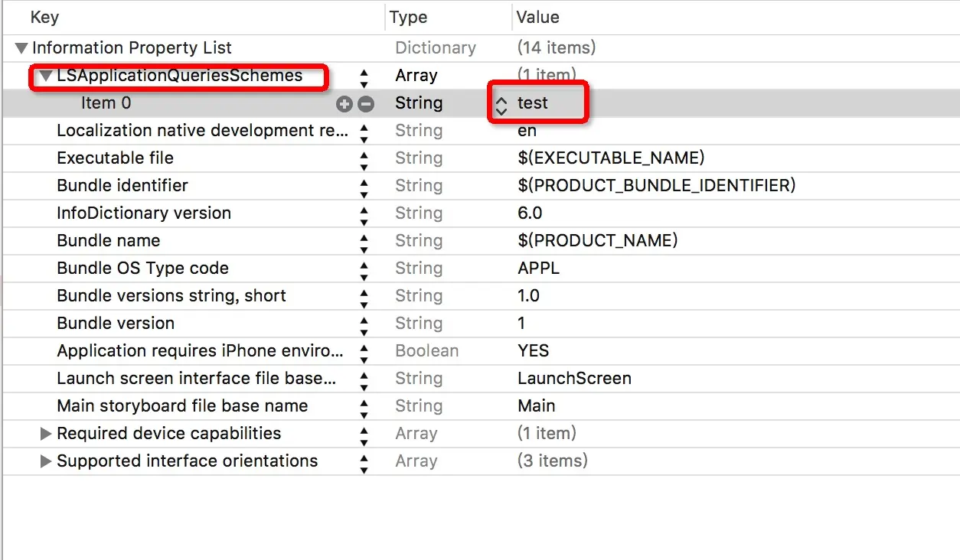Select the 1.0 value
The image size is (960, 560).
(x=528, y=296)
